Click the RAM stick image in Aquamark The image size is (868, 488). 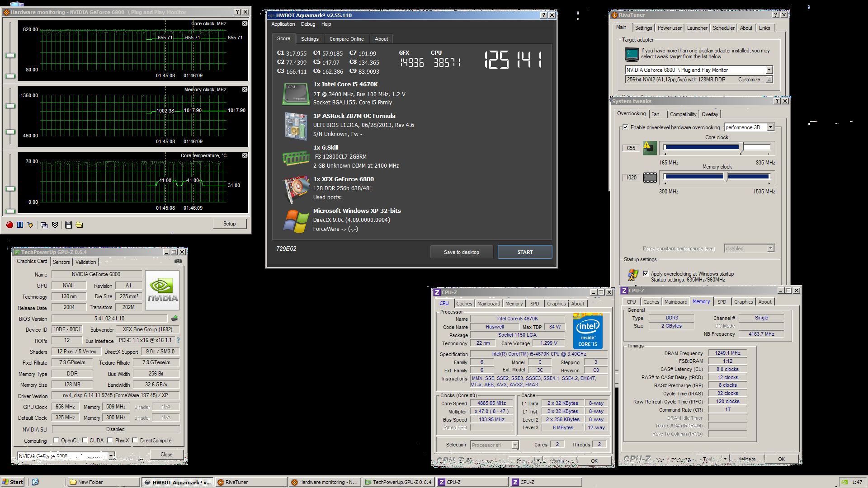296,158
